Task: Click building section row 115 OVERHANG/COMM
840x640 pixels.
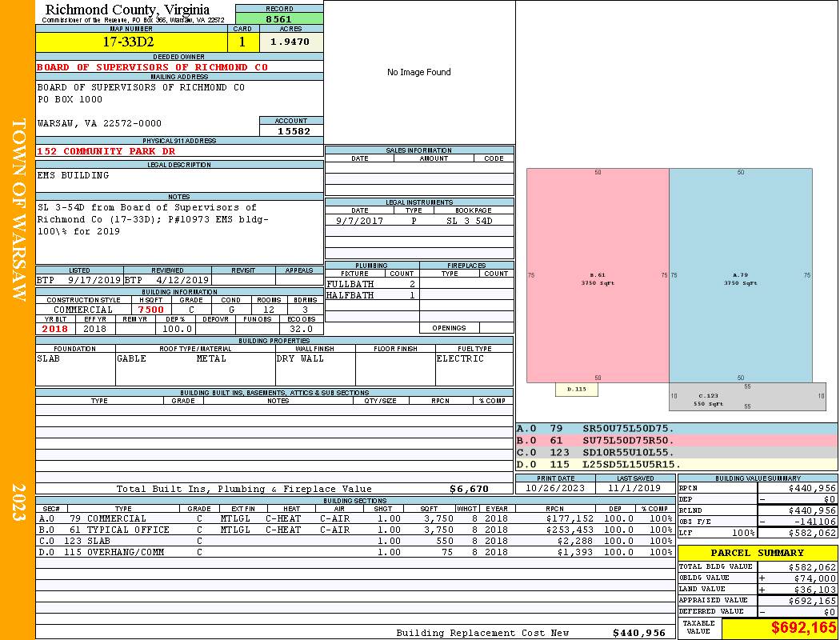Action: coord(354,552)
